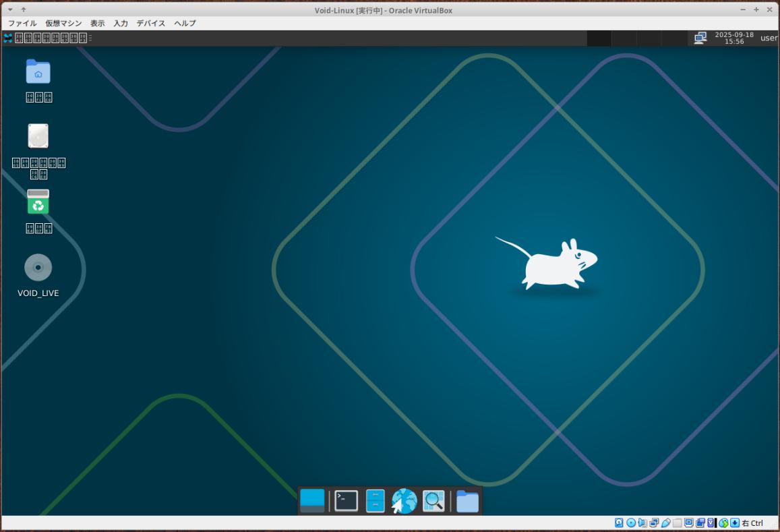780x532 pixels.
Task: Click the display monitor status icon
Action: coord(689,523)
